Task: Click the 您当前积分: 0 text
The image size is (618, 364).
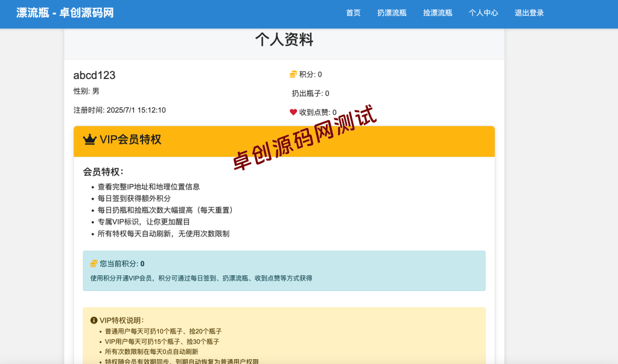Action: tap(122, 263)
